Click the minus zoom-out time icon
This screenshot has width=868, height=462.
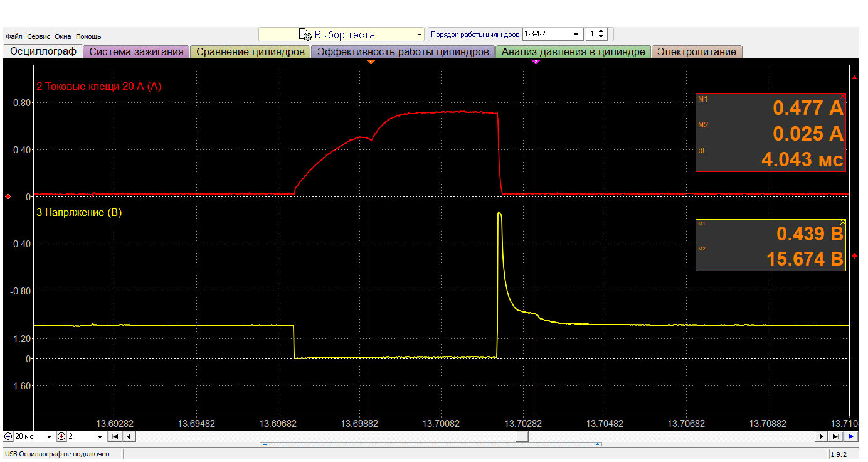click(x=8, y=436)
